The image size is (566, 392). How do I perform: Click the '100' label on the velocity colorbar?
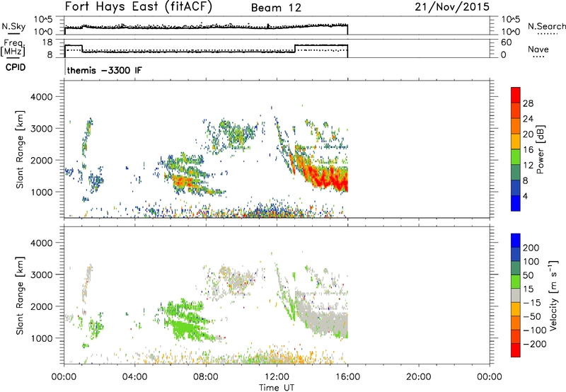[x=531, y=262]
